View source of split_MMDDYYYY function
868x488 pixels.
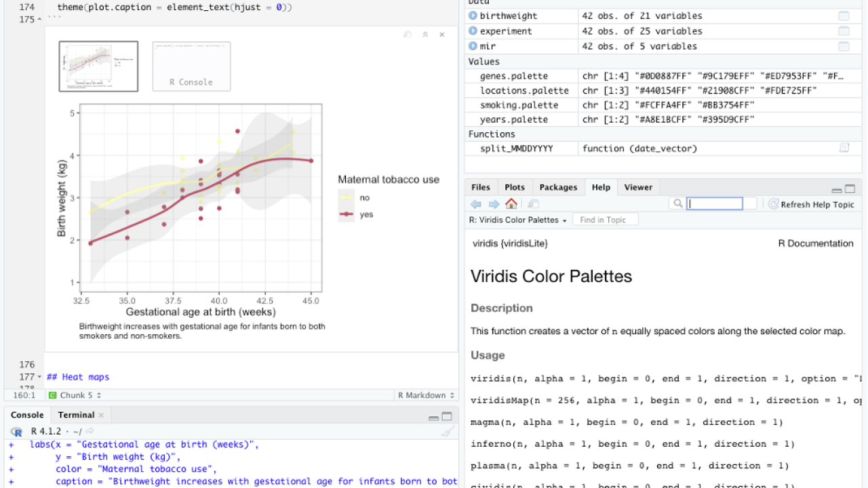pos(844,148)
